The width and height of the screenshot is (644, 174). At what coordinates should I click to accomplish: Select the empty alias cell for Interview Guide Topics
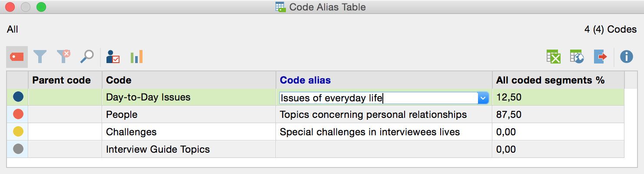[383, 150]
